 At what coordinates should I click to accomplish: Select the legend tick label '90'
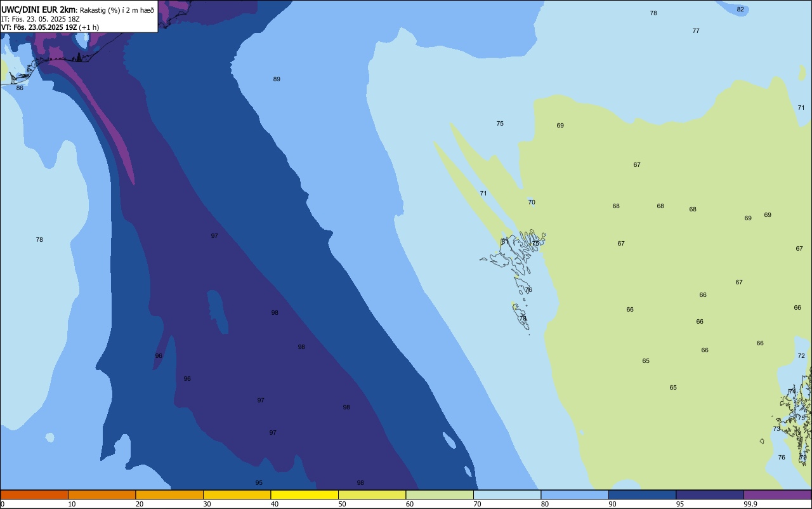[x=612, y=504]
